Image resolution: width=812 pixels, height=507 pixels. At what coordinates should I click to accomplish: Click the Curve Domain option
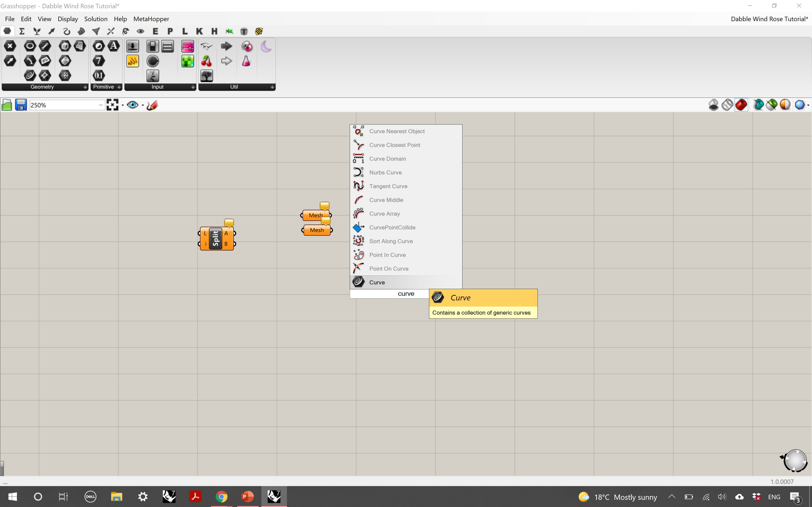(x=387, y=158)
